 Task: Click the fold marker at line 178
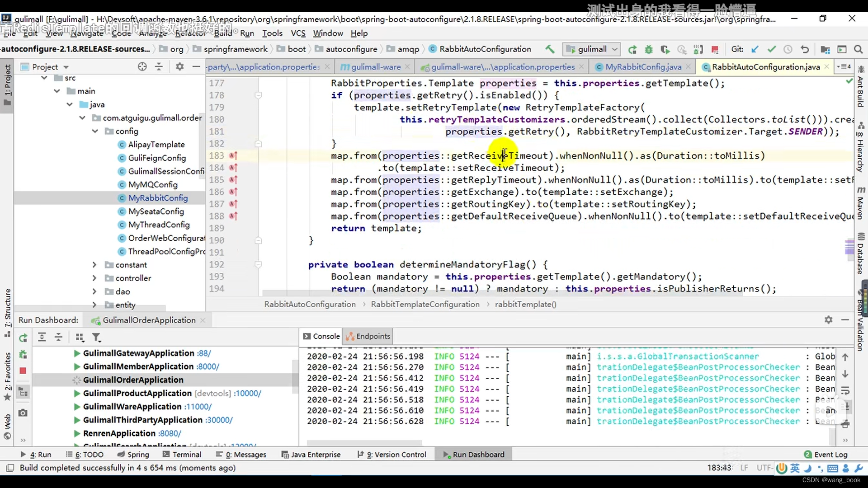[258, 95]
